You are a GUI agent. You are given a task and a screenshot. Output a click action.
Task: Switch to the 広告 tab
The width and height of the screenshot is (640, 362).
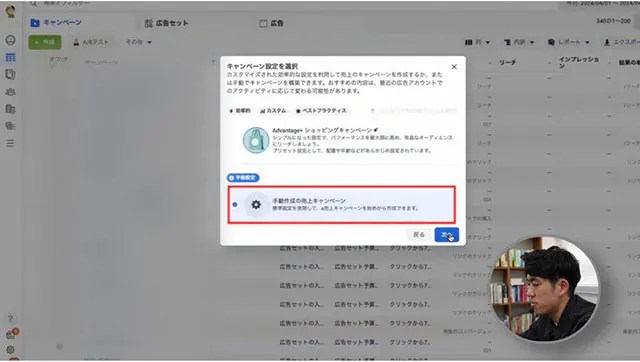click(271, 23)
